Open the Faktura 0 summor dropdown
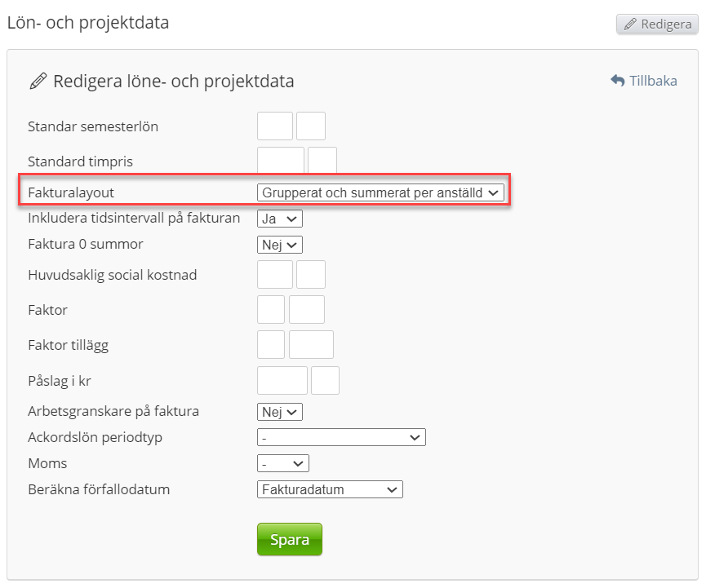This screenshot has height=588, width=706. click(x=280, y=245)
